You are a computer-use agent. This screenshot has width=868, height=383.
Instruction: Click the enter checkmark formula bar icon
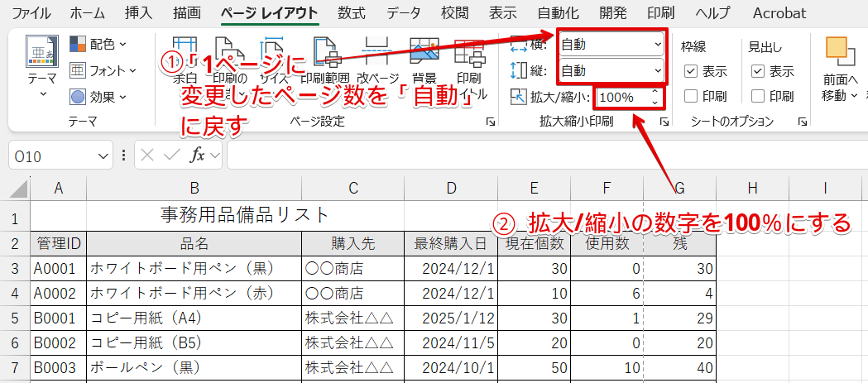point(171,156)
